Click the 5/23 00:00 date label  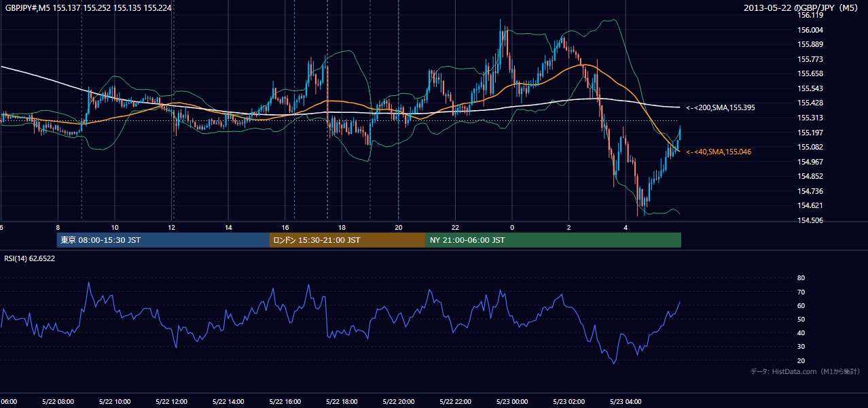(512, 401)
